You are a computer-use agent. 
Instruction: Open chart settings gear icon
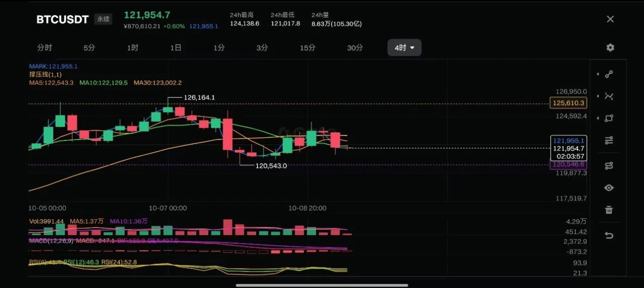click(610, 47)
